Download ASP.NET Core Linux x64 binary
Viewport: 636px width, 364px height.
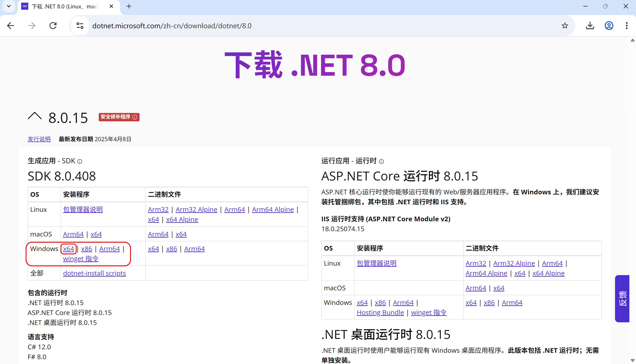click(520, 273)
